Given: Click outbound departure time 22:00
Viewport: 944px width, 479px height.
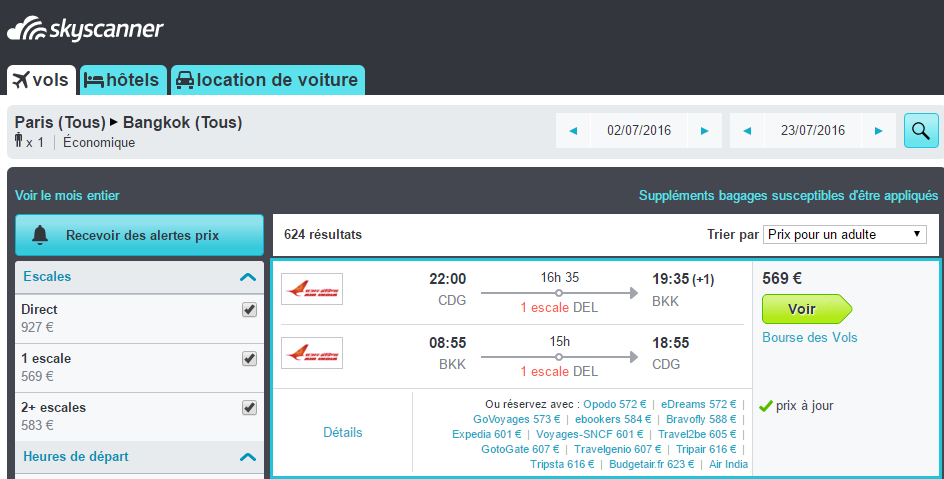Looking at the screenshot, I should pos(447,279).
